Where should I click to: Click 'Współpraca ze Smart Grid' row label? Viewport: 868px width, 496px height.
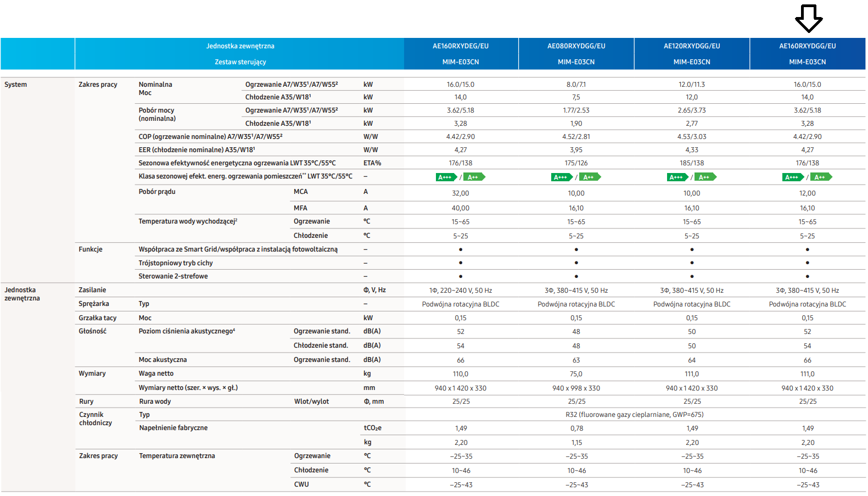pos(238,249)
